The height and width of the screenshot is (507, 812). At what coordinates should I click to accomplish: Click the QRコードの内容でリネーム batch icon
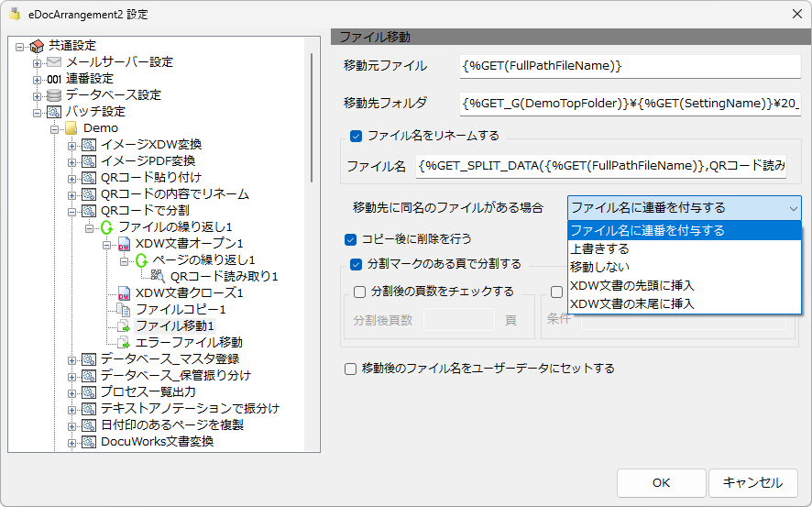coord(89,194)
